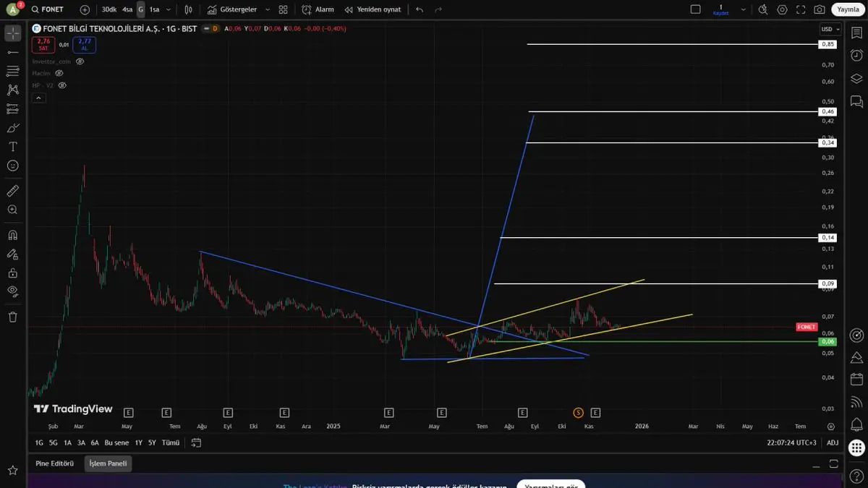Add a symbol with the plus icon
This screenshot has width=868, height=488.
[x=85, y=9]
